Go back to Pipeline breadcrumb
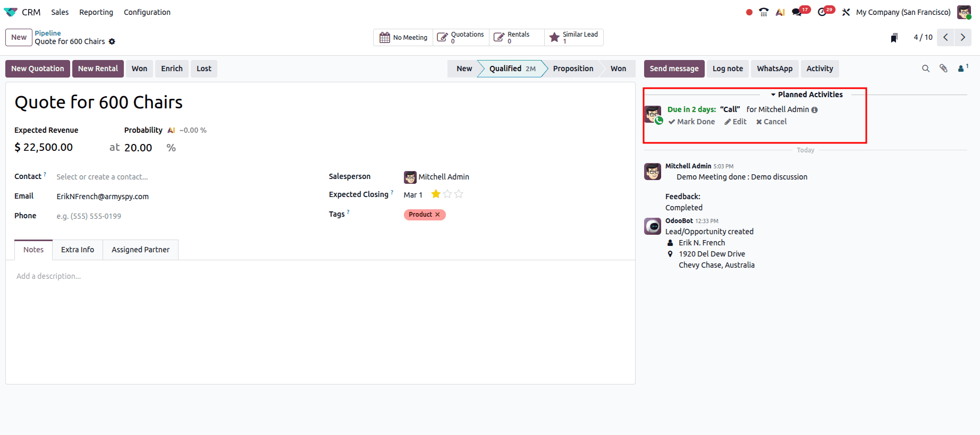This screenshot has width=980, height=435. 48,33
